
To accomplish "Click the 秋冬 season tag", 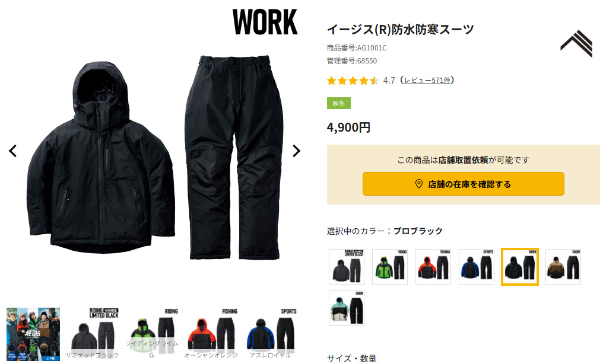I will tap(339, 103).
